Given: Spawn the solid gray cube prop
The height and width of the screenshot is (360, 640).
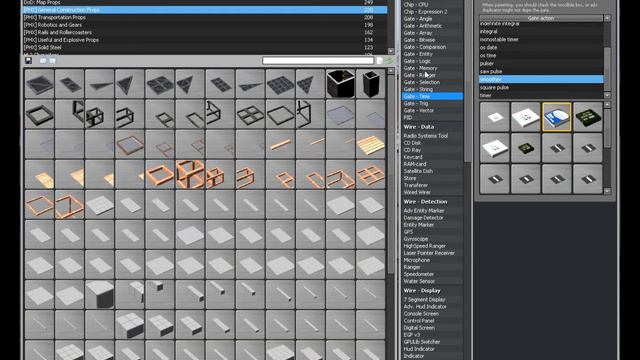Looking at the screenshot, I should click(x=100, y=295).
